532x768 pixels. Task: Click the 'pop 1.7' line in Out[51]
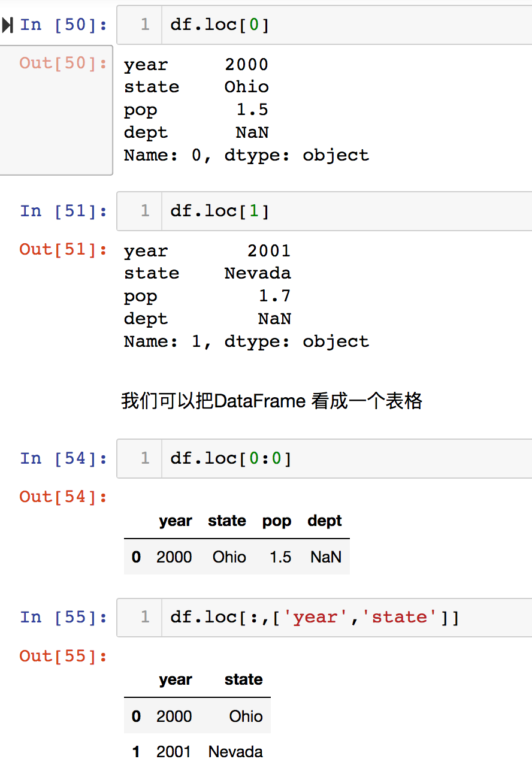tap(207, 296)
